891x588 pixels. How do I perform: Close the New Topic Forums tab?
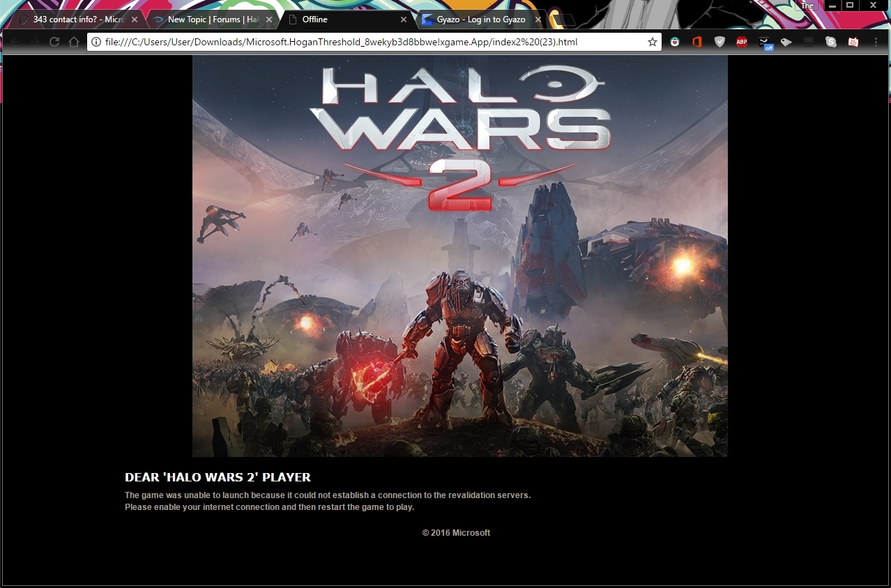pyautogui.click(x=269, y=20)
